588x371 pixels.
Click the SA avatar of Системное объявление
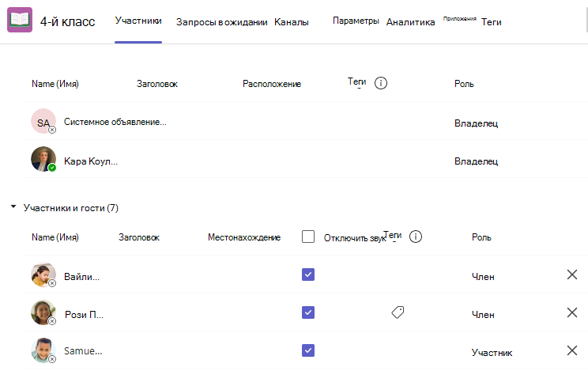tap(43, 121)
